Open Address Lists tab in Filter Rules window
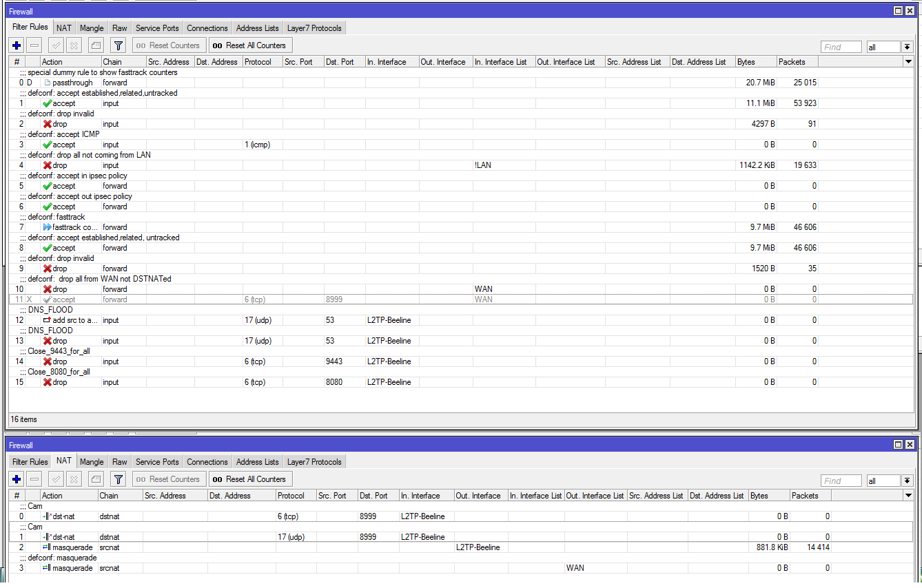This screenshot has height=588, width=922. (x=258, y=28)
